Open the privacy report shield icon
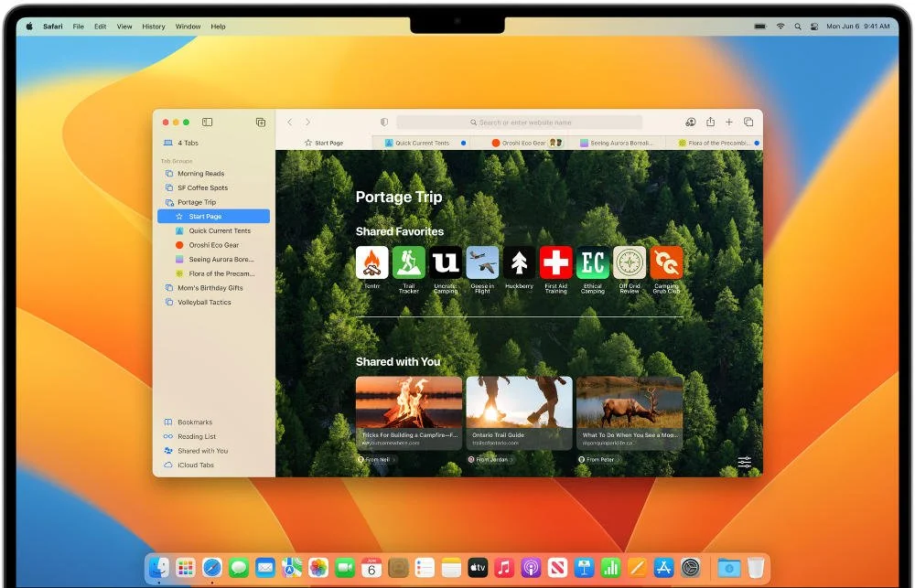The width and height of the screenshot is (915, 588). pyautogui.click(x=384, y=122)
